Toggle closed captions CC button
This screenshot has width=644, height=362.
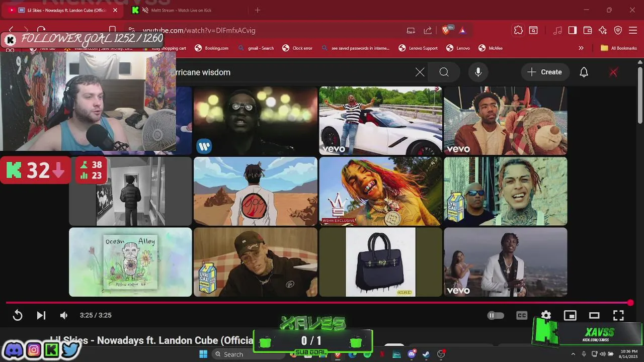tap(522, 315)
